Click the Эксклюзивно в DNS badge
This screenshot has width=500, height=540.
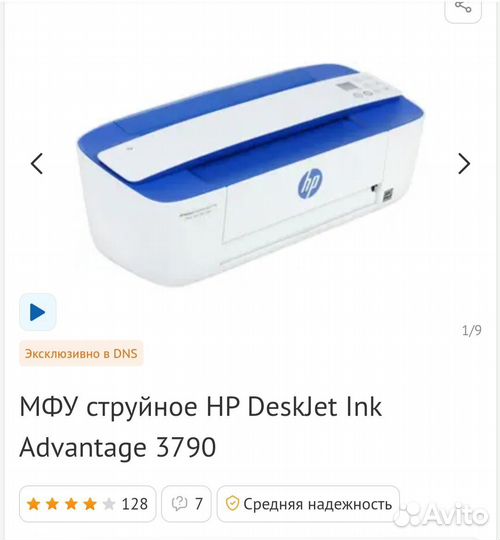(81, 354)
